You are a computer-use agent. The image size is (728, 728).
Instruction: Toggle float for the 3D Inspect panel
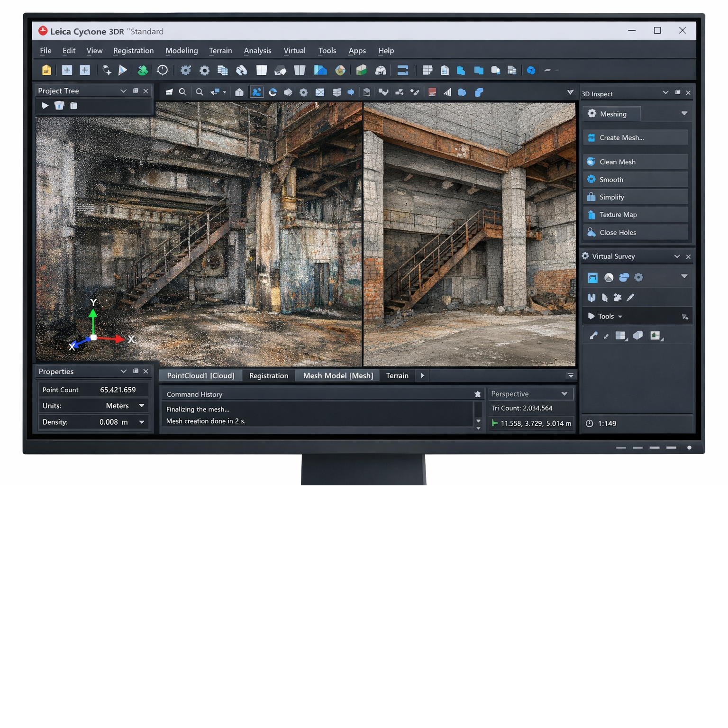tap(677, 92)
